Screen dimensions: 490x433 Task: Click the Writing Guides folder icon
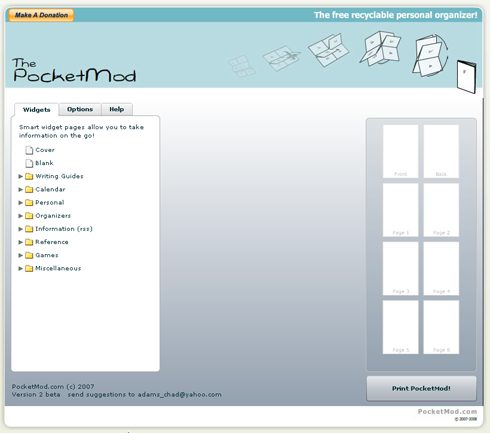pos(29,176)
